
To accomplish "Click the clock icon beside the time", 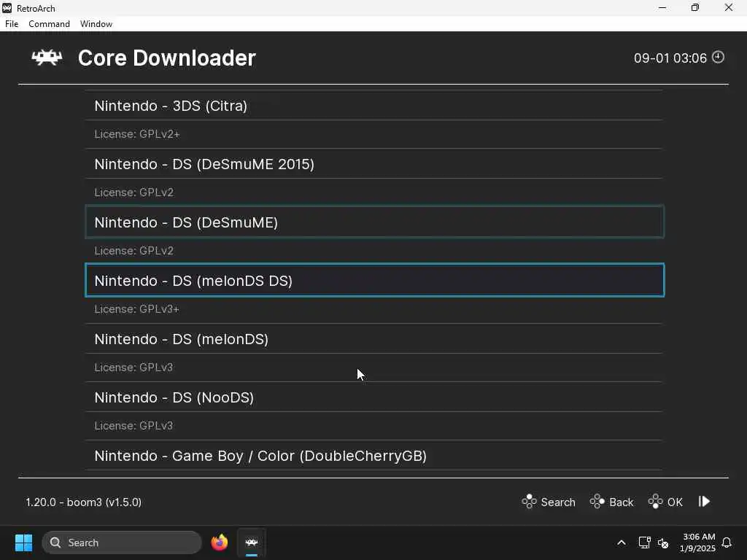I will click(x=718, y=57).
